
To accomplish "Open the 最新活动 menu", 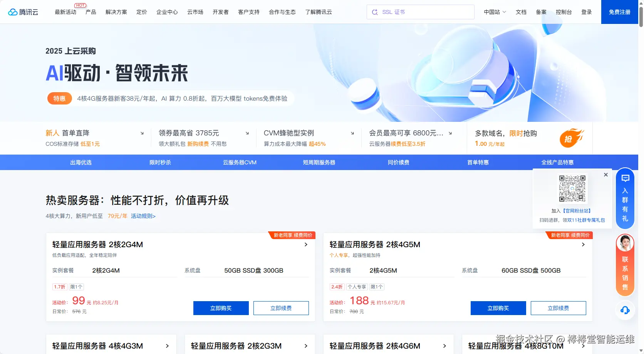I will tap(65, 12).
